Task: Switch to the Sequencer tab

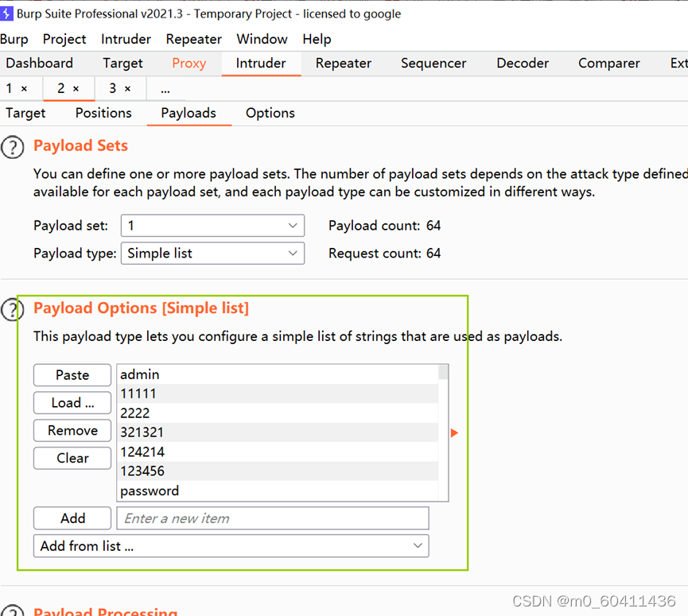Action: (x=433, y=63)
